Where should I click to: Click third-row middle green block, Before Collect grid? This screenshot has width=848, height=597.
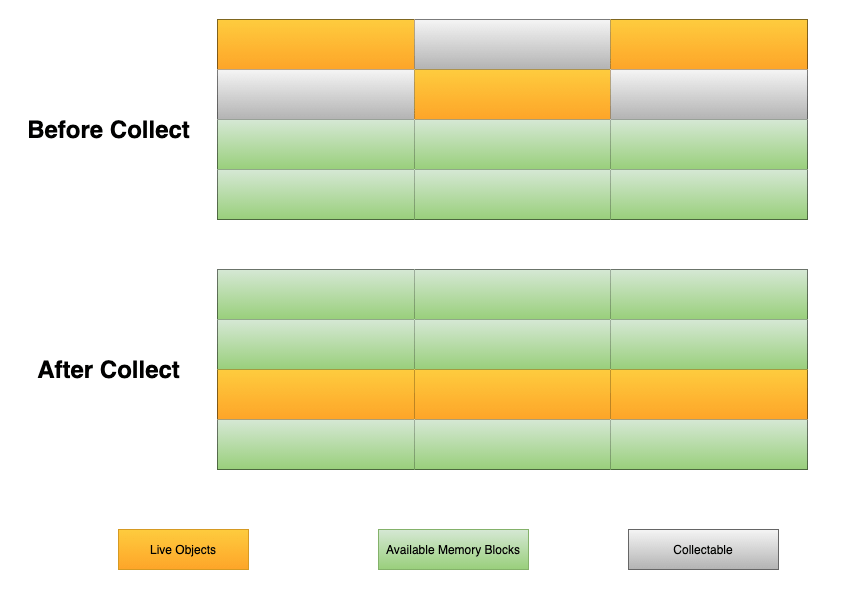pos(512,145)
